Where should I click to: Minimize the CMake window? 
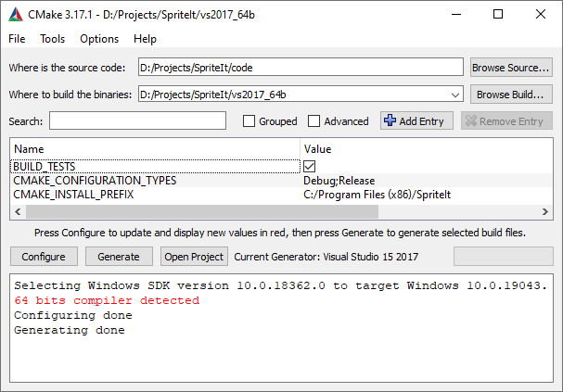(x=455, y=14)
